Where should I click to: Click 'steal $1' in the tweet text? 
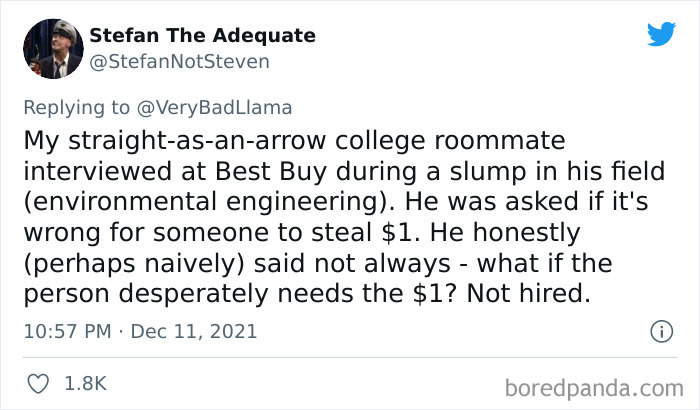point(361,233)
